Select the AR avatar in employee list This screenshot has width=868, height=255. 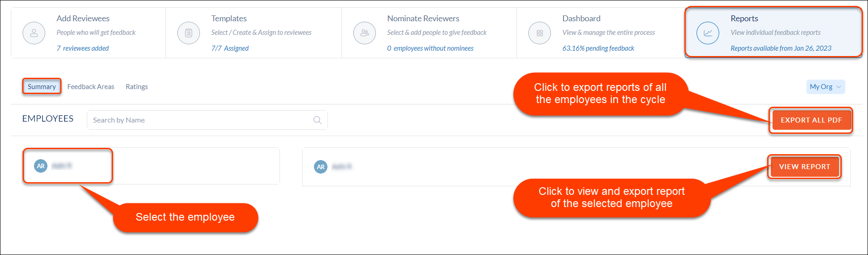(41, 166)
